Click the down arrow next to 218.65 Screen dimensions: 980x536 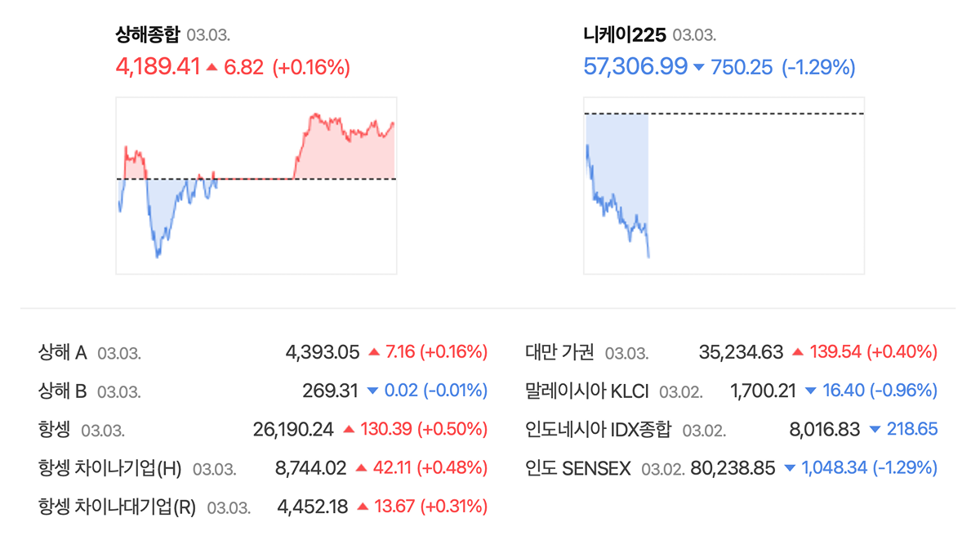coord(875,429)
